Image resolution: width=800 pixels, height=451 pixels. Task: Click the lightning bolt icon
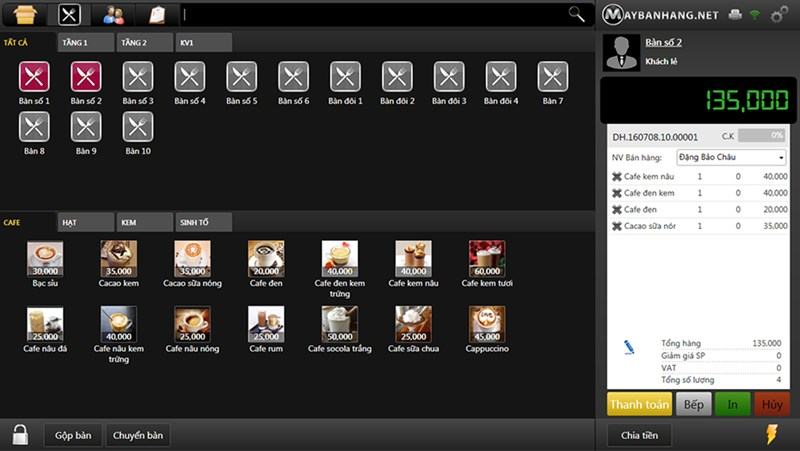771,435
